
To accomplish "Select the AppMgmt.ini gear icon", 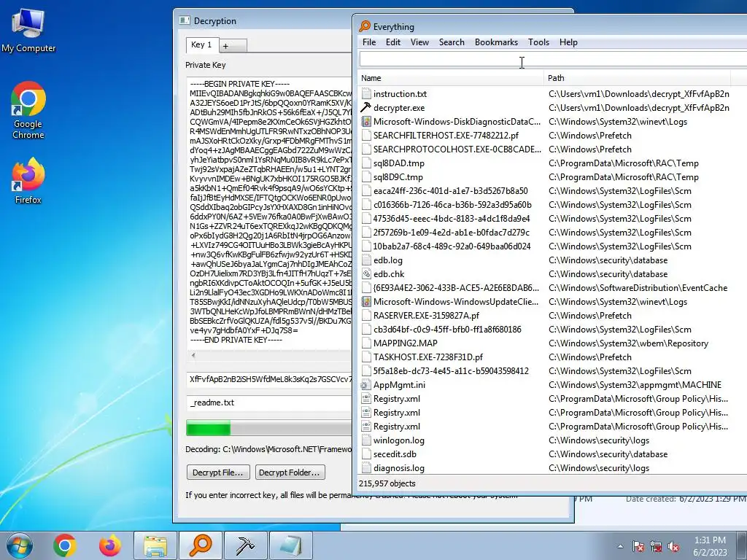I will tap(366, 385).
